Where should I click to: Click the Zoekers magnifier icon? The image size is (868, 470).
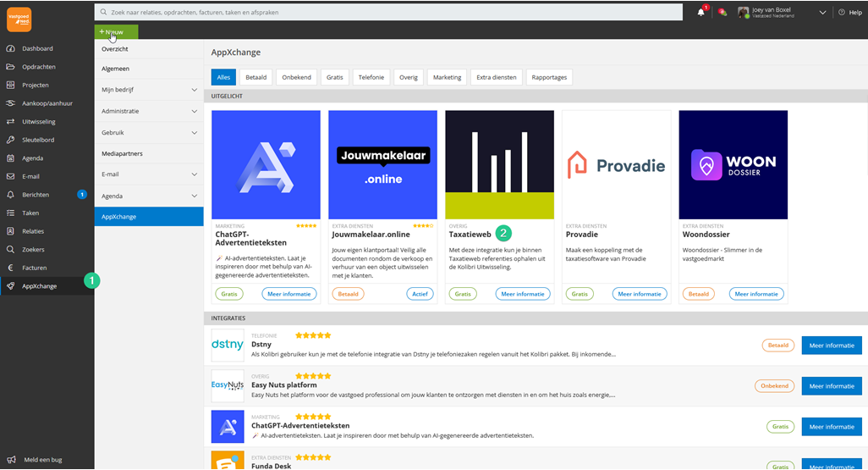click(10, 250)
